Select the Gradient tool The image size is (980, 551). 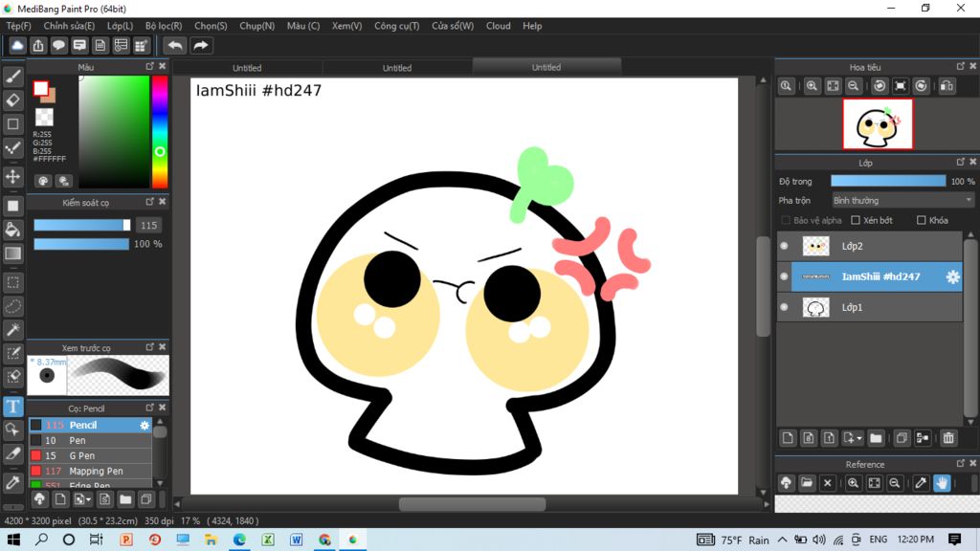pyautogui.click(x=13, y=253)
